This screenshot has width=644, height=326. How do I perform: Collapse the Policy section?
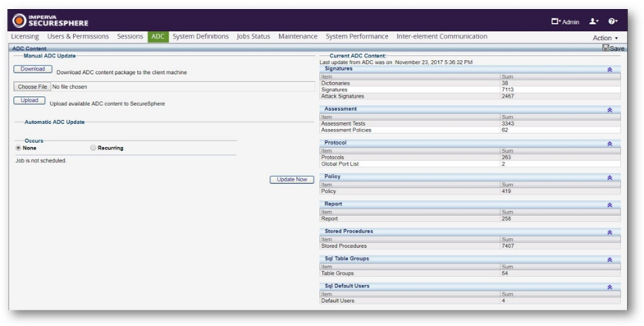(x=610, y=177)
